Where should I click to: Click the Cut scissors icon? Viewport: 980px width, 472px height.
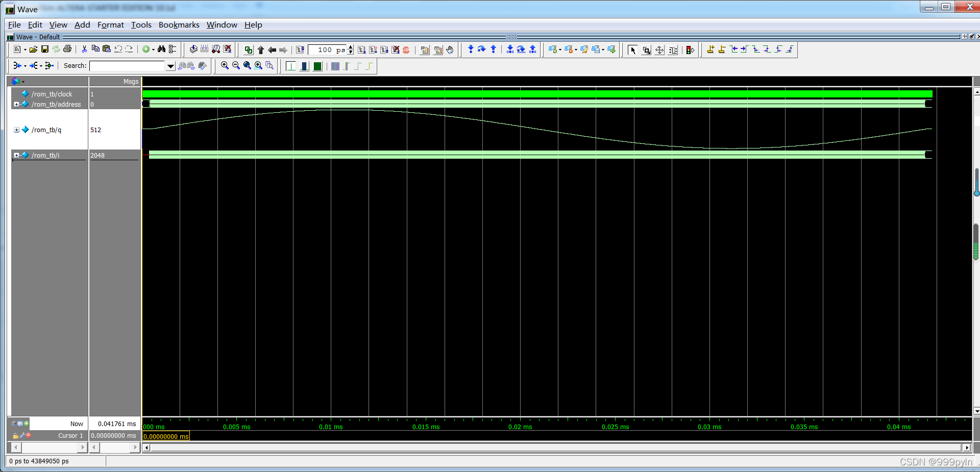pyautogui.click(x=84, y=49)
